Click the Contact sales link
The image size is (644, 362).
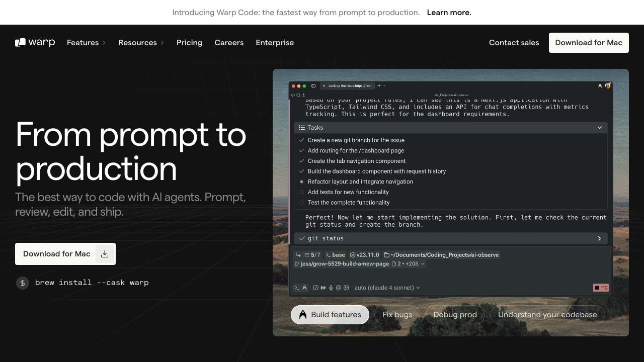(514, 43)
